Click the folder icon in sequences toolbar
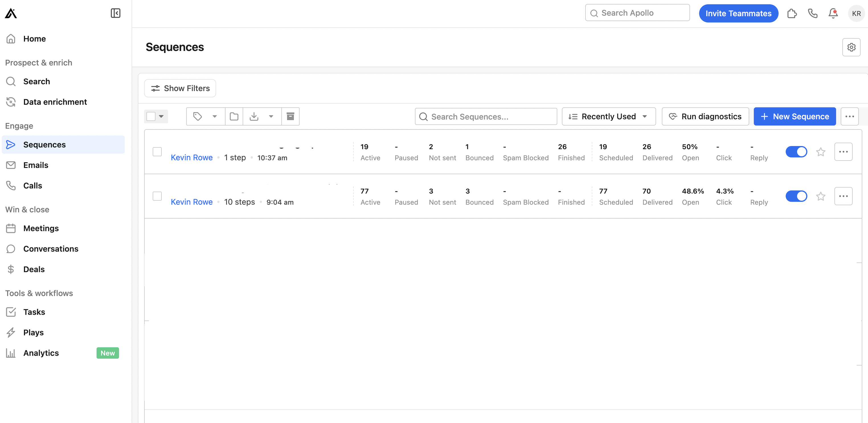Viewport: 868px width, 423px height. click(234, 116)
